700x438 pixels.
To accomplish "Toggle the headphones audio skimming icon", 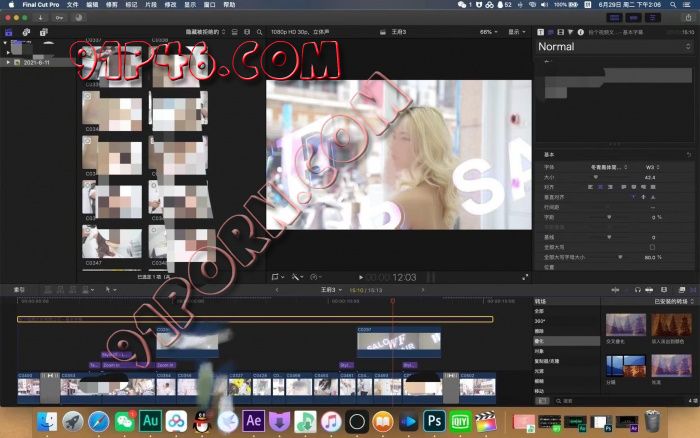I will point(637,288).
